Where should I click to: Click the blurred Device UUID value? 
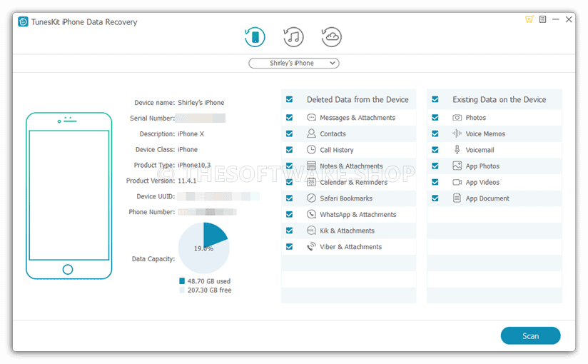pyautogui.click(x=218, y=196)
